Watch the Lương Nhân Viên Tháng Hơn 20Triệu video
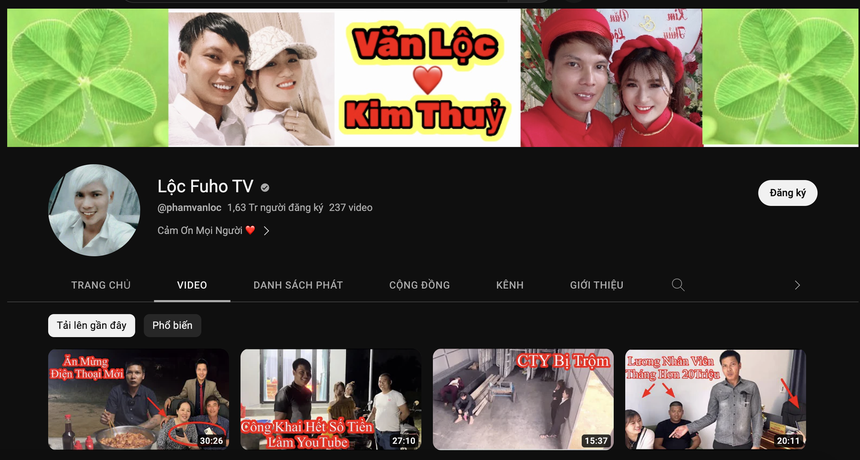The height and width of the screenshot is (460, 860). click(716, 400)
